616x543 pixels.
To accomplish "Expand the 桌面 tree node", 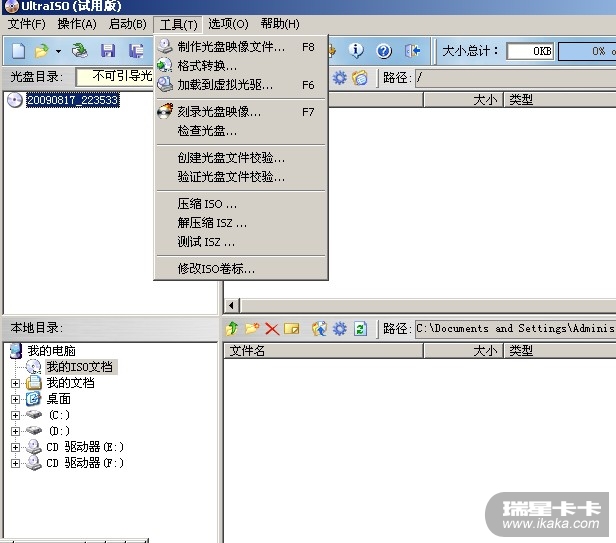I will pos(15,400).
